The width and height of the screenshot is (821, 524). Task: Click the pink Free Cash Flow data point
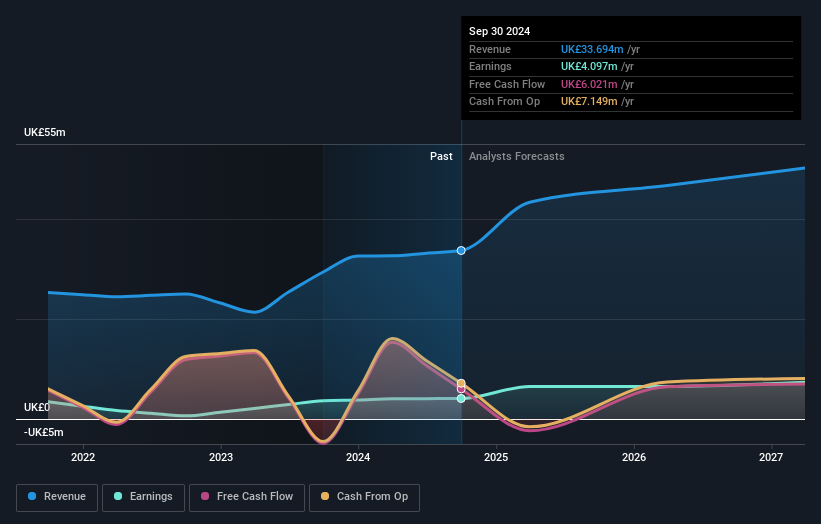[x=461, y=389]
